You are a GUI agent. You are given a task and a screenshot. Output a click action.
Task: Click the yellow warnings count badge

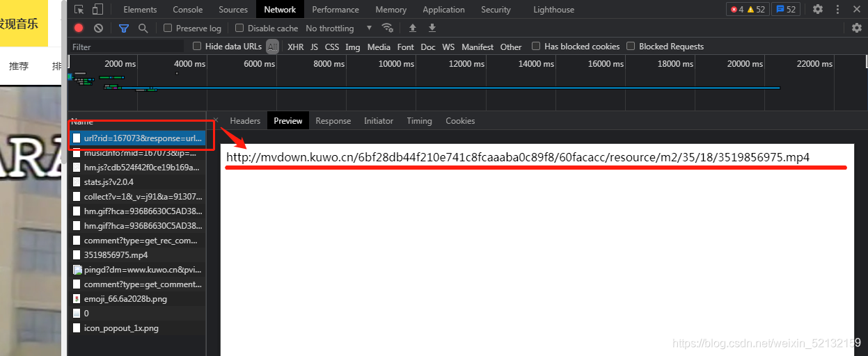(x=757, y=9)
